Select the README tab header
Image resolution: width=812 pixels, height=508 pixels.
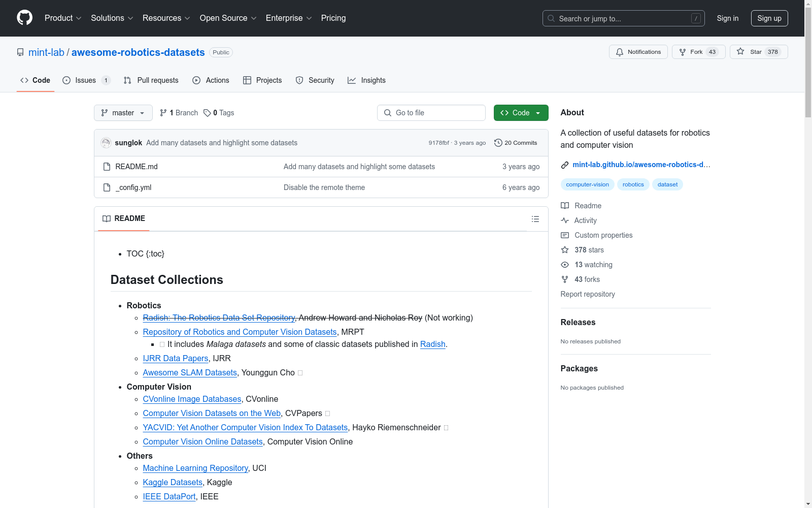[x=124, y=218]
